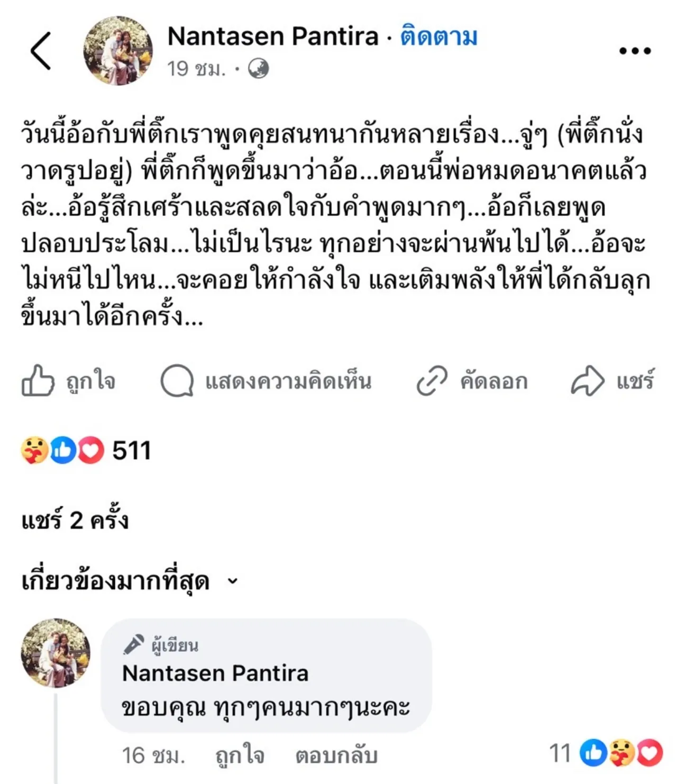View the 511 reactions count

[132, 451]
